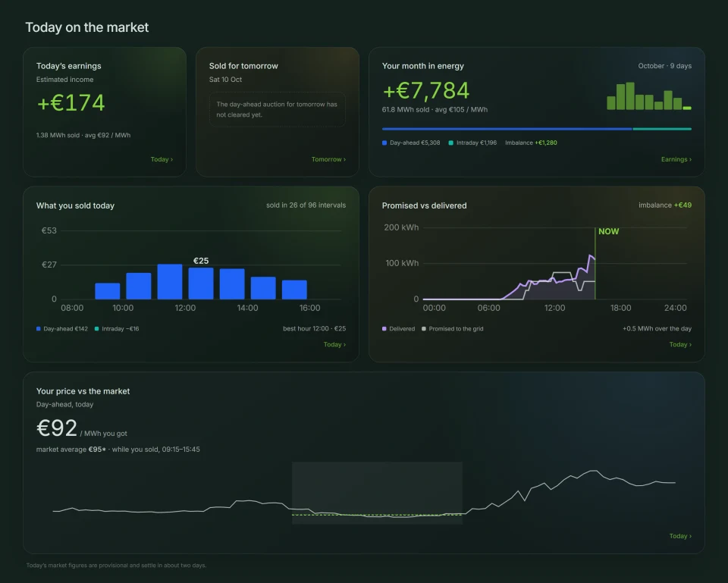Click the day-ahead/intraday earnings split bar
Image resolution: width=728 pixels, height=583 pixels.
click(x=537, y=129)
